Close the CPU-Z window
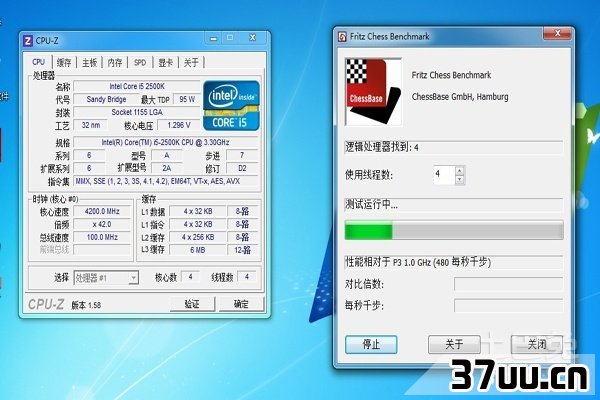The image size is (600, 400). pyautogui.click(x=252, y=38)
